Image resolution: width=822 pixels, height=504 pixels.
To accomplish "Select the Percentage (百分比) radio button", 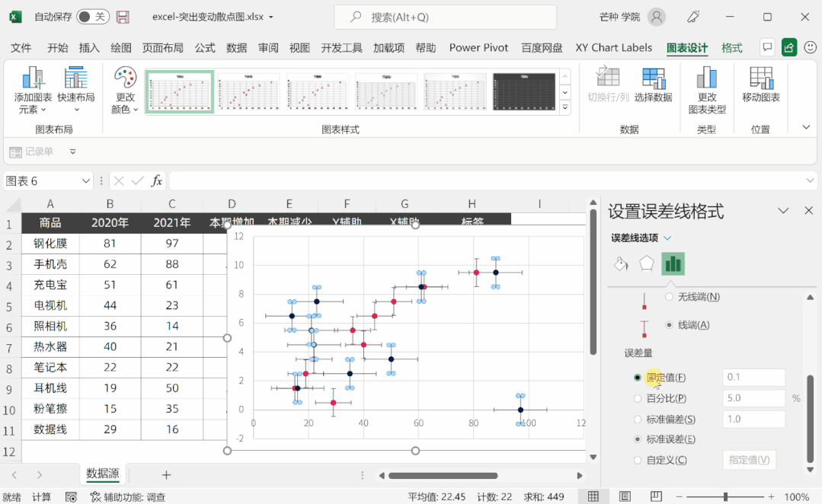I will 638,398.
